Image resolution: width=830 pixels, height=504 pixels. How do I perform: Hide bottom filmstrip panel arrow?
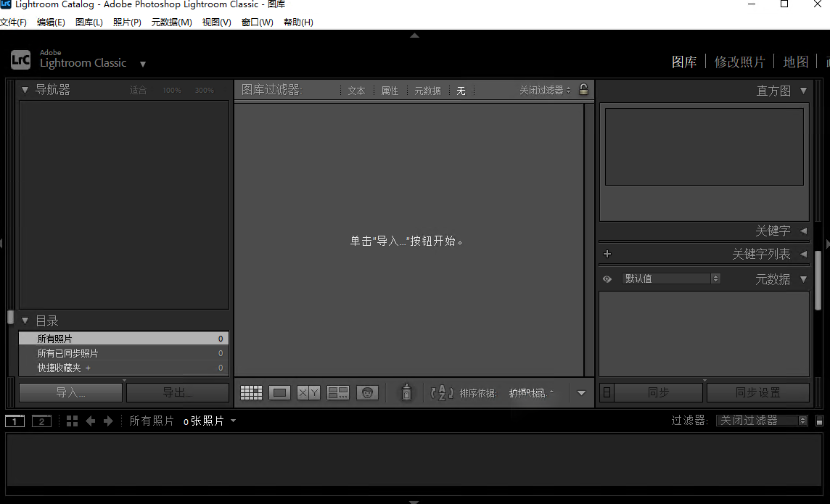(414, 501)
